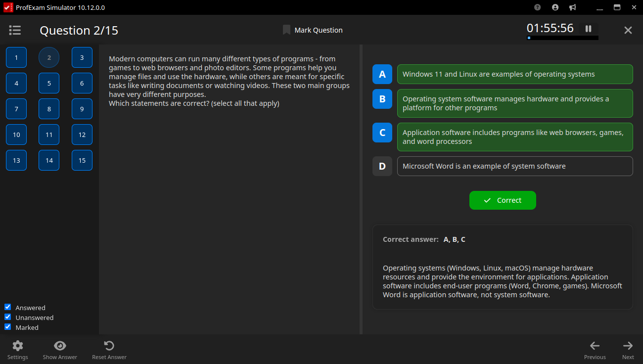Close the exam with the X icon

[628, 30]
